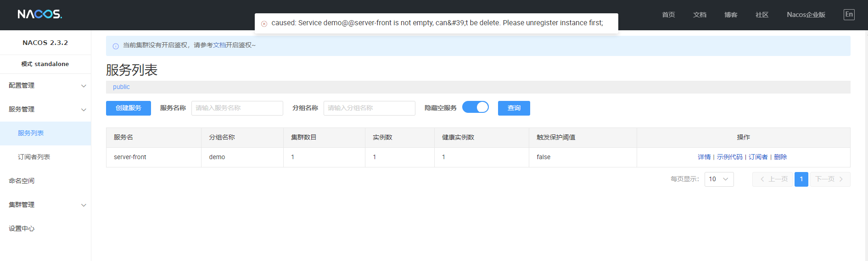Click the 文档 link in the auth notice
Image resolution: width=868 pixels, height=261 pixels.
[219, 45]
